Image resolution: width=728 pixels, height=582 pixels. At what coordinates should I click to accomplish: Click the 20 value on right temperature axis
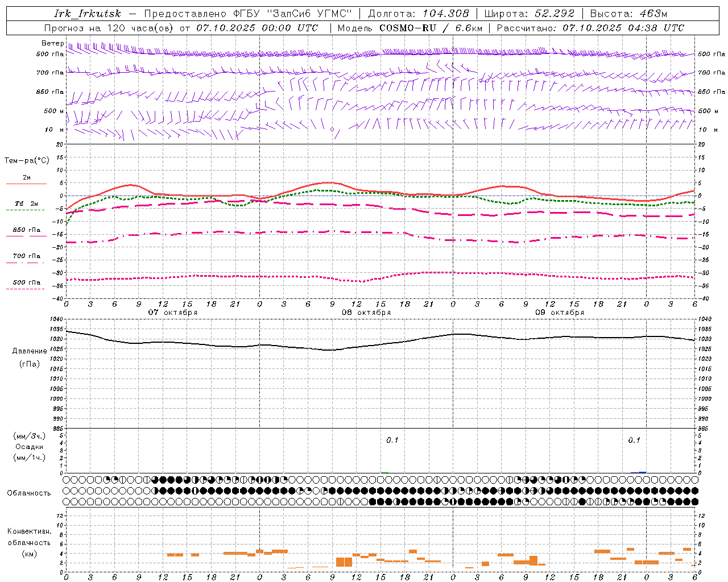pos(702,144)
